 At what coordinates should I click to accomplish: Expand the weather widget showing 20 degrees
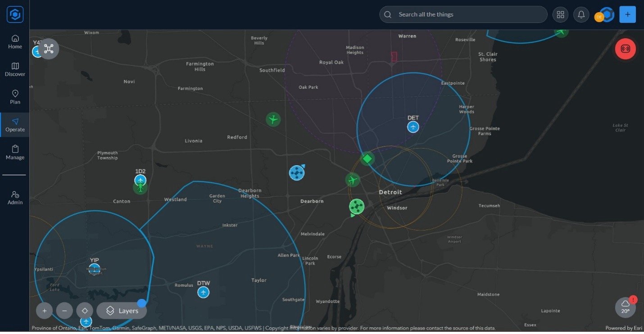point(625,308)
